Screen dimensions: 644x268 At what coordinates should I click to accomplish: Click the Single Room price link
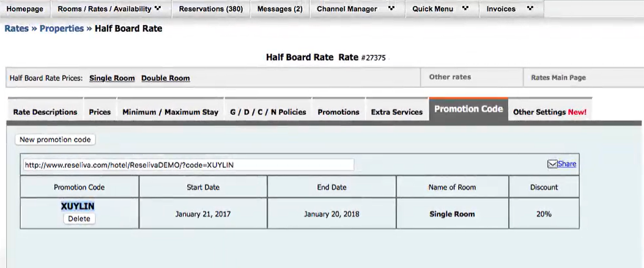[112, 78]
